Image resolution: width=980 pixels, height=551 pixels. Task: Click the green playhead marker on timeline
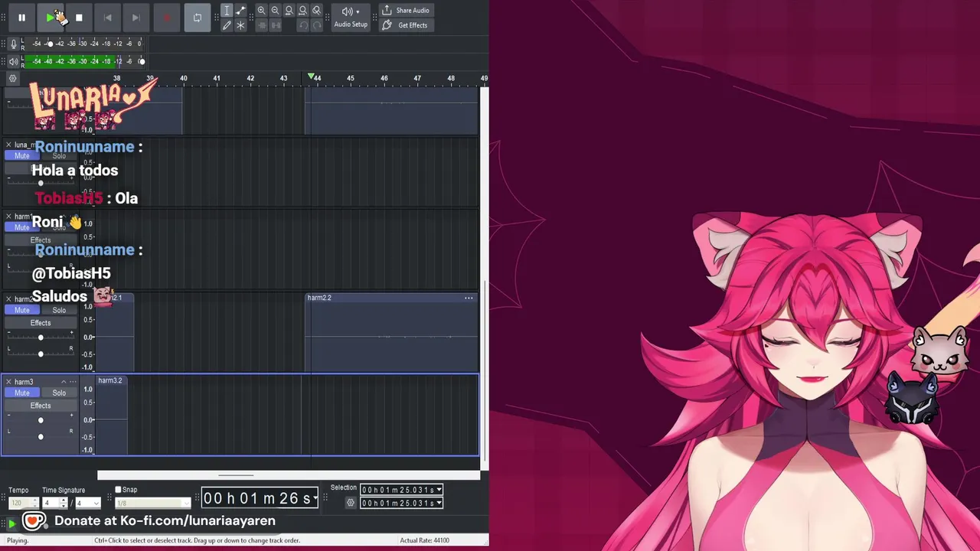(x=311, y=77)
